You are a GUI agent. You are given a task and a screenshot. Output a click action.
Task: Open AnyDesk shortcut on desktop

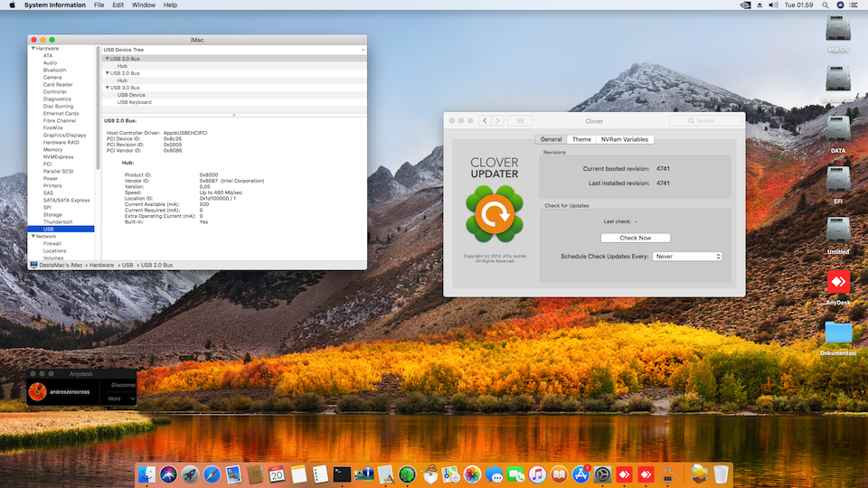coord(838,282)
